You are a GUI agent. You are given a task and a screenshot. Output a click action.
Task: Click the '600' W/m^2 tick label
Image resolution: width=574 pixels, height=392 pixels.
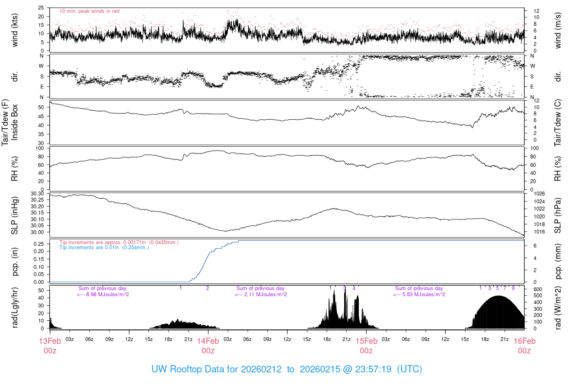[538, 290]
